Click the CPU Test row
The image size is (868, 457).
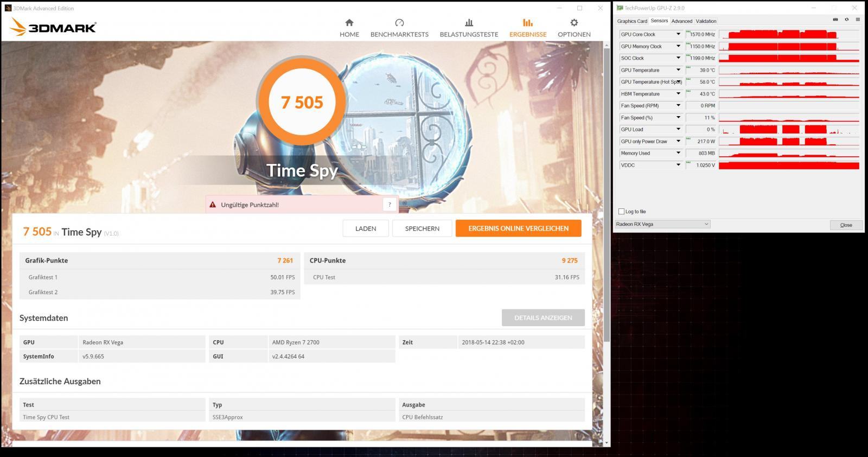pos(444,277)
